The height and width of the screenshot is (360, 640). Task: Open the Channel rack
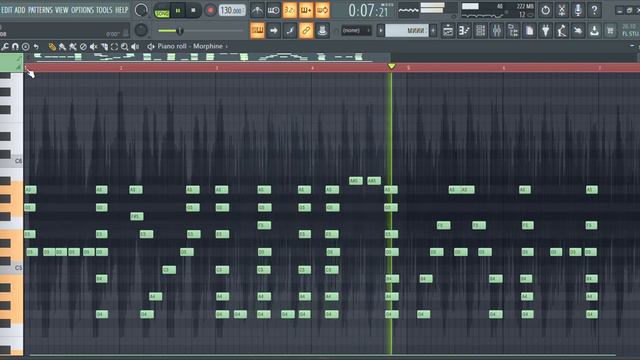480,30
